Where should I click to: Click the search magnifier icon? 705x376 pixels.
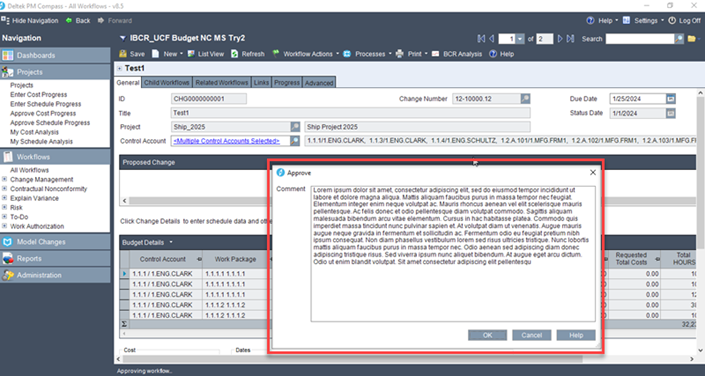pos(679,39)
